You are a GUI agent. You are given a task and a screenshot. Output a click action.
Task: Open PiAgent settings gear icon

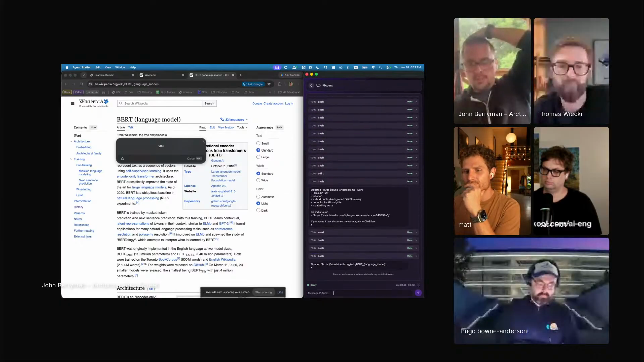pos(419,285)
